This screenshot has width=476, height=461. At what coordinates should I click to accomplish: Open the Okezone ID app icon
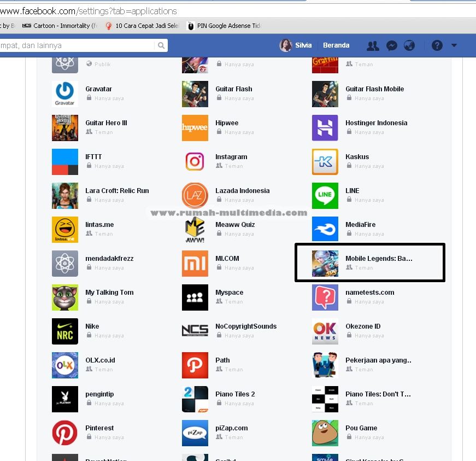[325, 331]
